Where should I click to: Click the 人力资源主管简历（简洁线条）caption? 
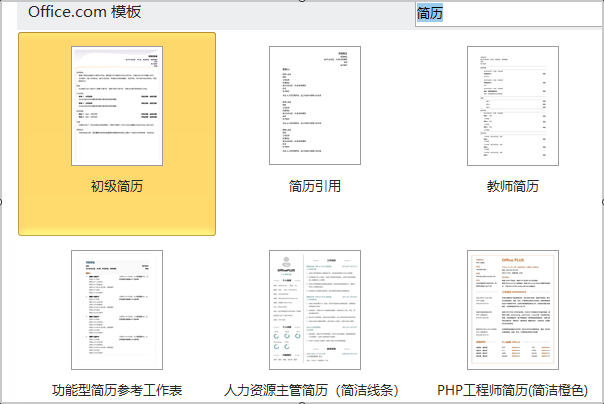pyautogui.click(x=311, y=390)
